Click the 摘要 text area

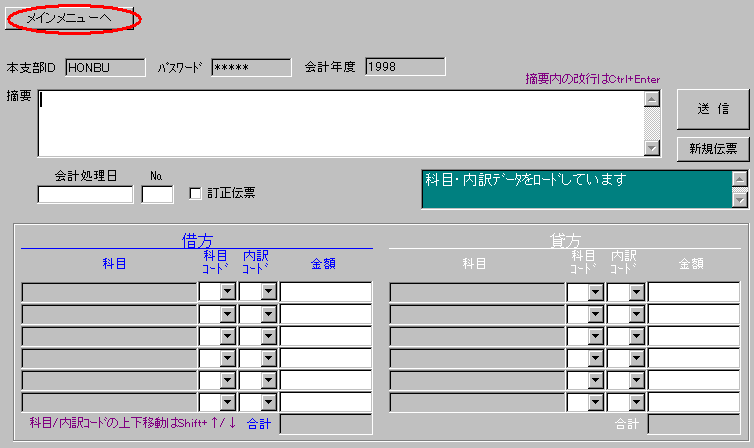click(341, 123)
